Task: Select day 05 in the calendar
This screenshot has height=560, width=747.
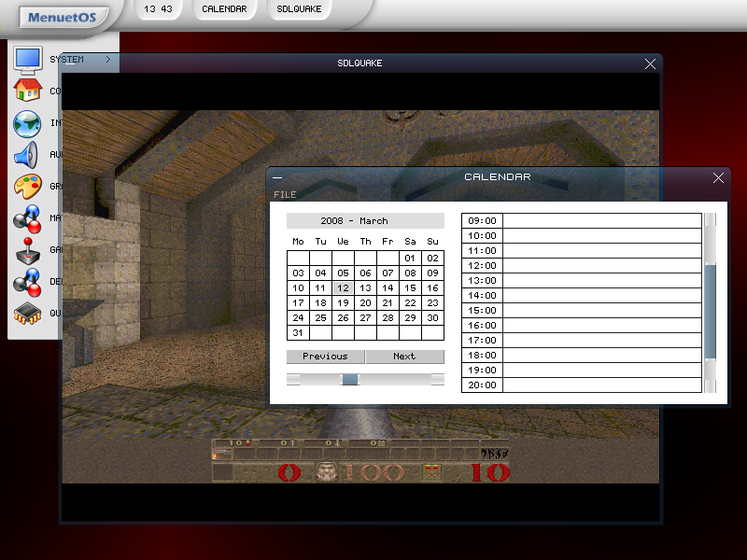Action: tap(343, 273)
